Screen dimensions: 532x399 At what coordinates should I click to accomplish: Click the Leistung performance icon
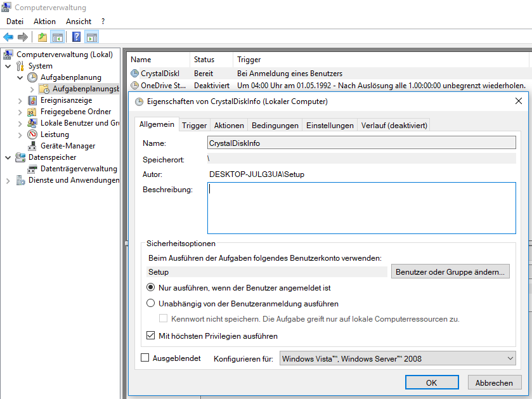click(32, 134)
